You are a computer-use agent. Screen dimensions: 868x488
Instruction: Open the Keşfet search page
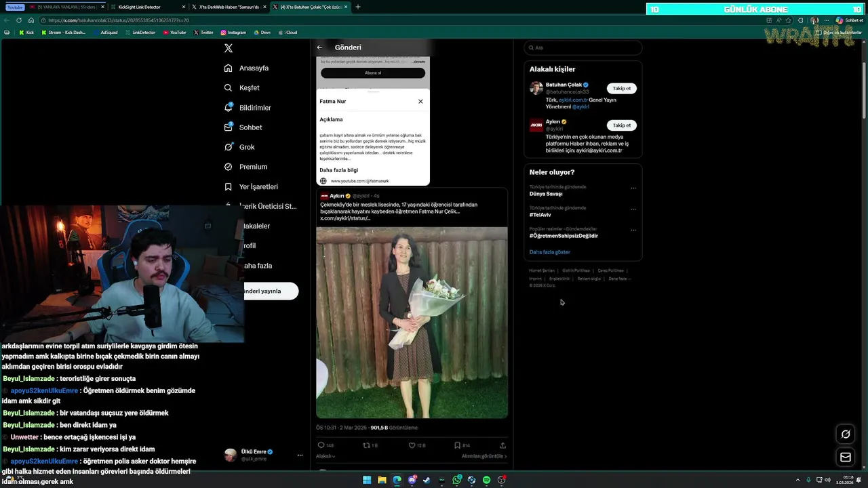(x=242, y=87)
